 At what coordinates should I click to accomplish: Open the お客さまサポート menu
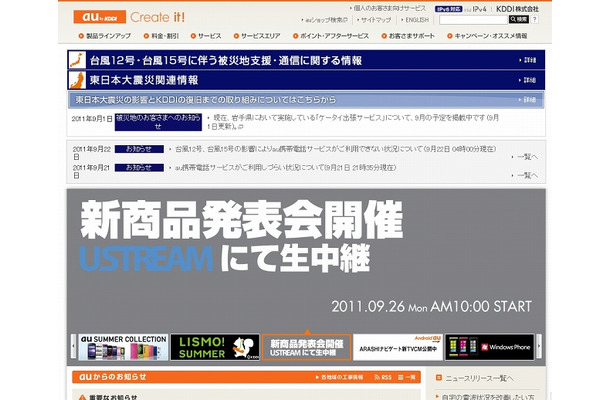pos(408,36)
